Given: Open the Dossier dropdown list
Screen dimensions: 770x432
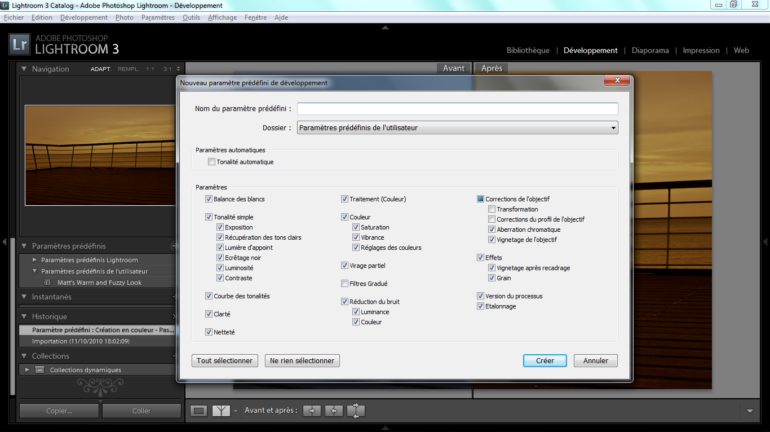Looking at the screenshot, I should pos(457,128).
